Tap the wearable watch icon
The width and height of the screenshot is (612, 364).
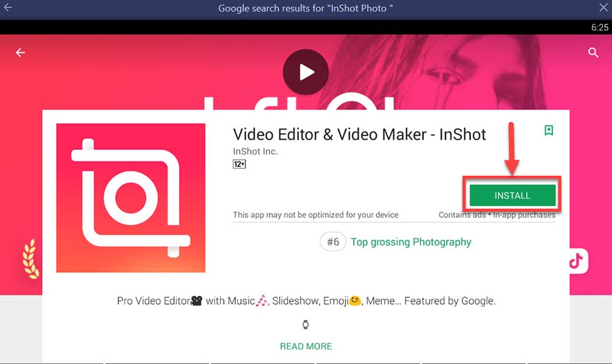tap(305, 324)
